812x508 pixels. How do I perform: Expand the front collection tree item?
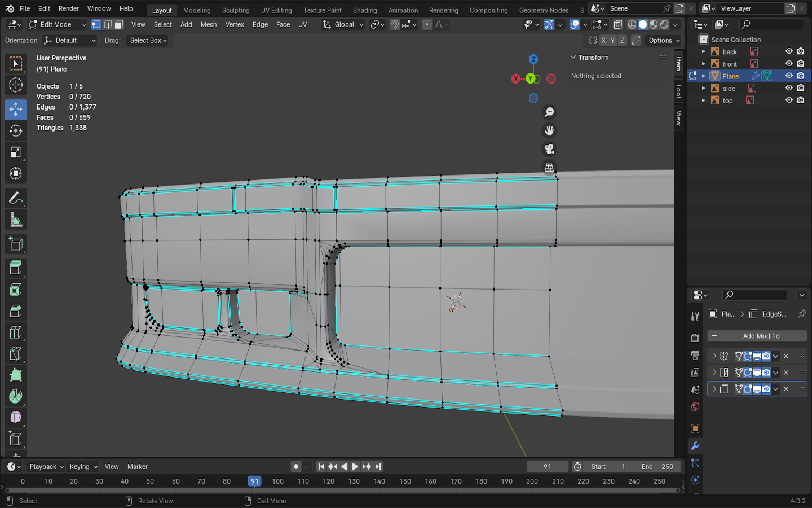[703, 64]
